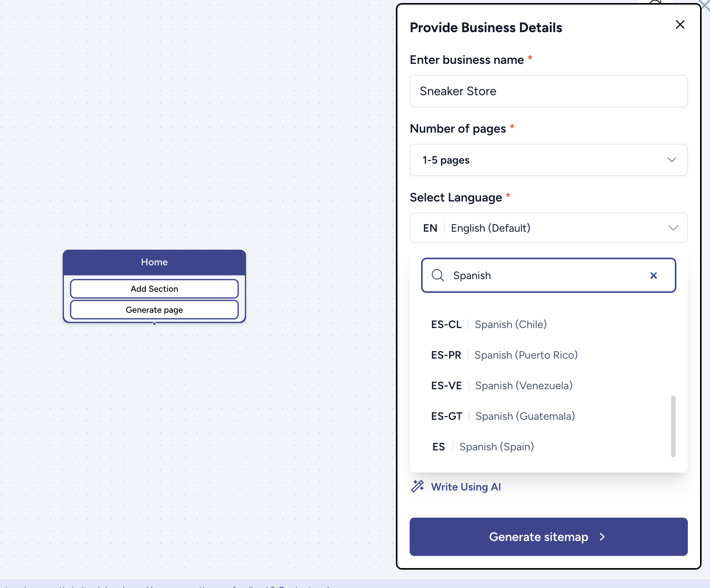
Task: Open the Write Using AI link
Action: (x=466, y=487)
